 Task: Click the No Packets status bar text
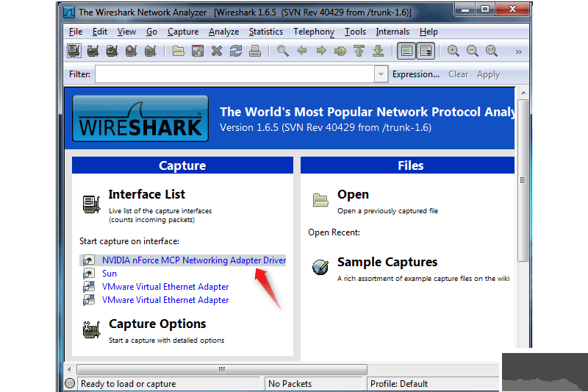coord(290,384)
